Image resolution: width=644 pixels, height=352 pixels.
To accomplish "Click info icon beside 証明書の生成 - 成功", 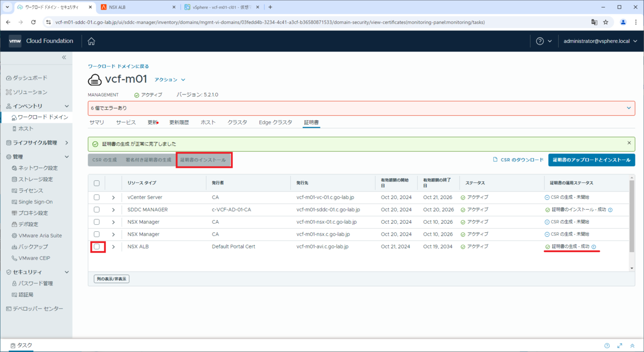I will (x=594, y=247).
